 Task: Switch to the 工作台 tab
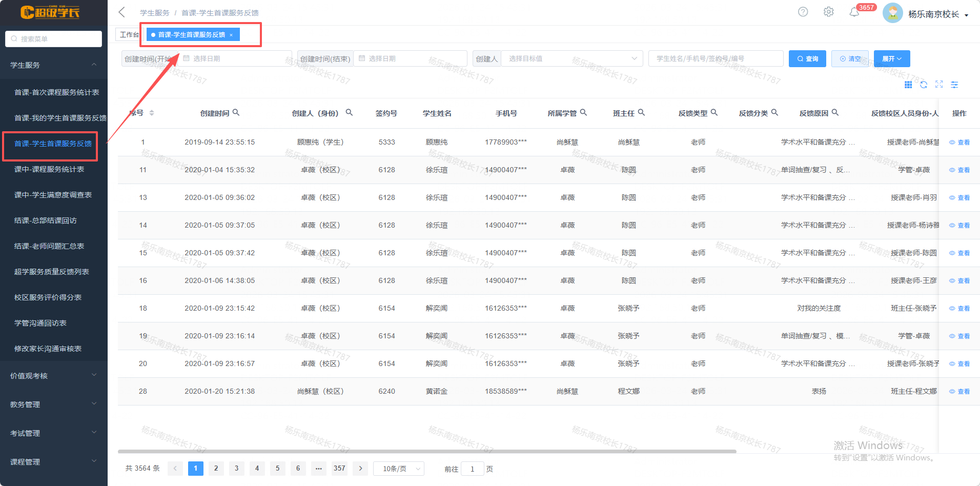[129, 34]
